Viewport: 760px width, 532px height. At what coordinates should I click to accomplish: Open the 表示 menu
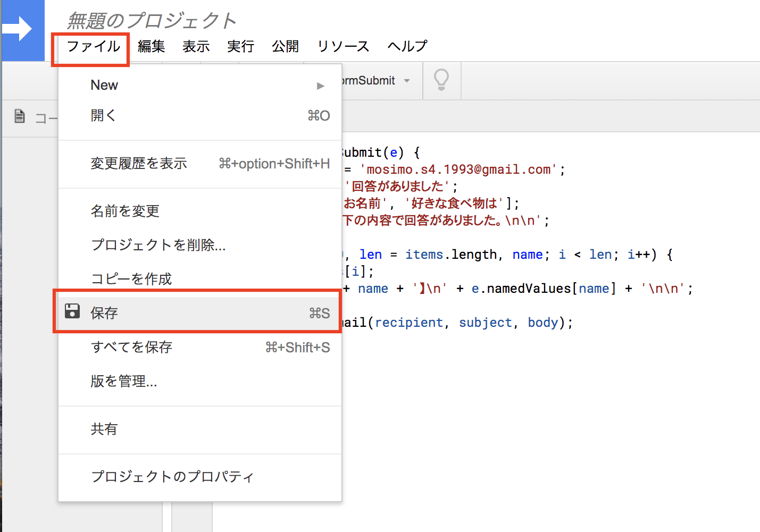coord(196,47)
